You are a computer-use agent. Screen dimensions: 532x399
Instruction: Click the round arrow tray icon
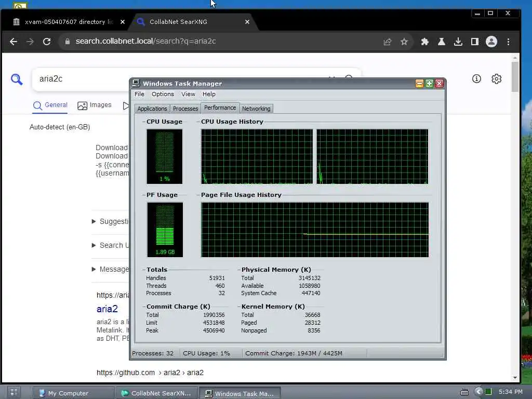point(478,392)
